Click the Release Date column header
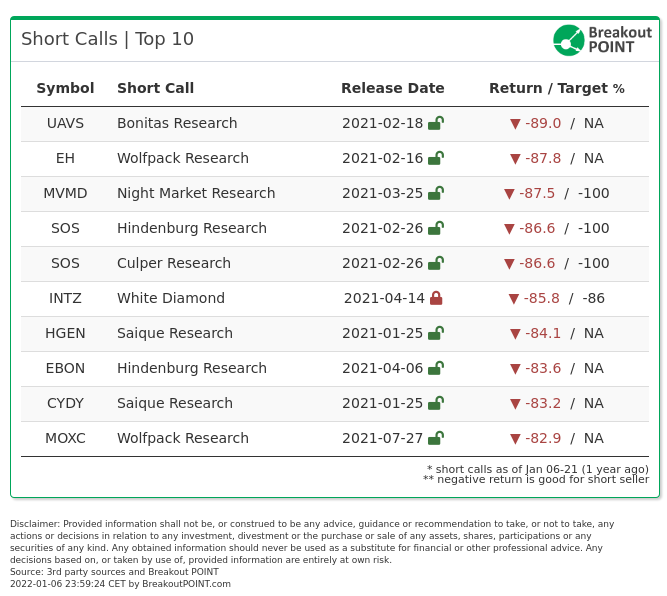Image resolution: width=667 pixels, height=596 pixels. click(x=393, y=88)
